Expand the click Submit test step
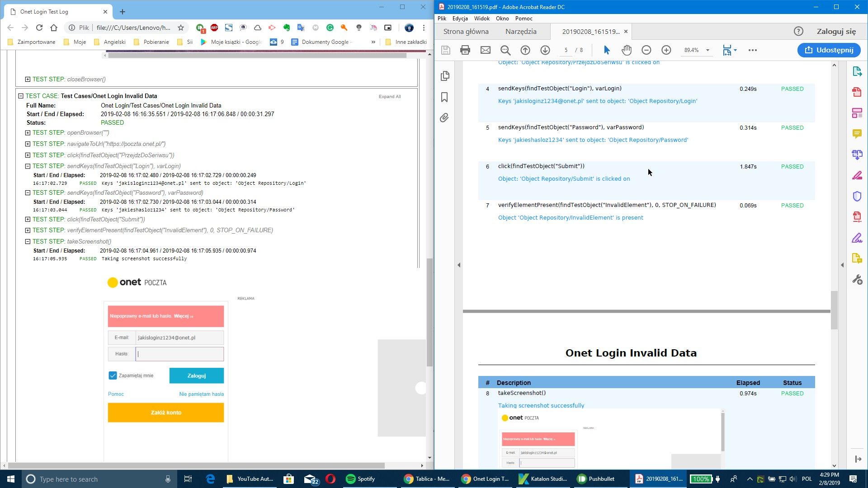 coord(28,219)
